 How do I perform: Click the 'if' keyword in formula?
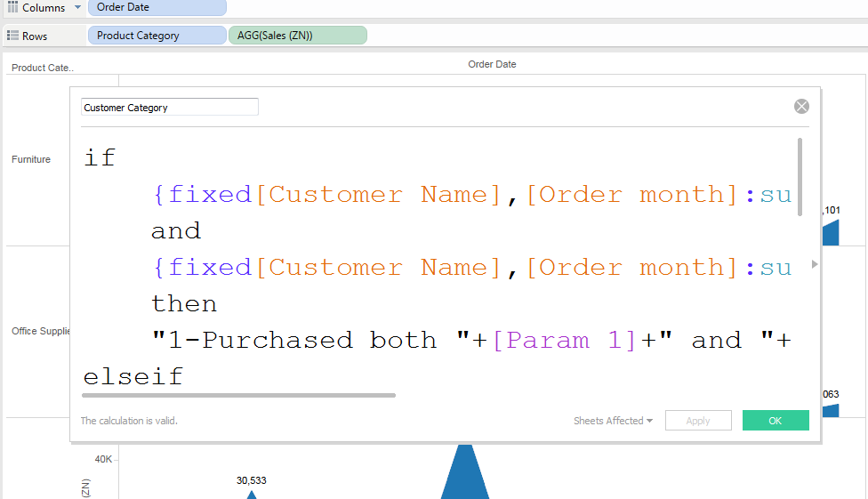coord(100,157)
